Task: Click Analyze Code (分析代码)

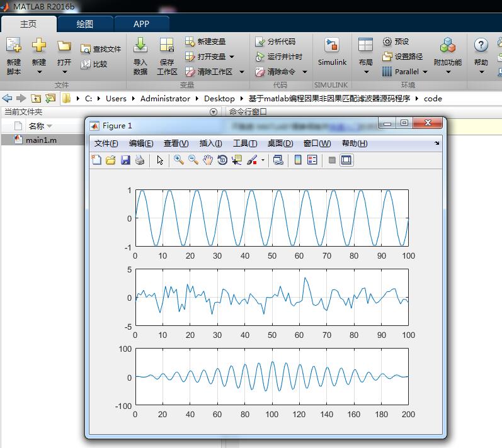Action: pos(275,42)
